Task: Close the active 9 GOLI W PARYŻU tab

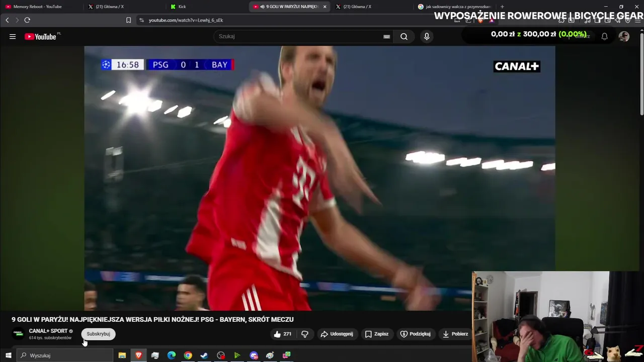Action: (325, 7)
